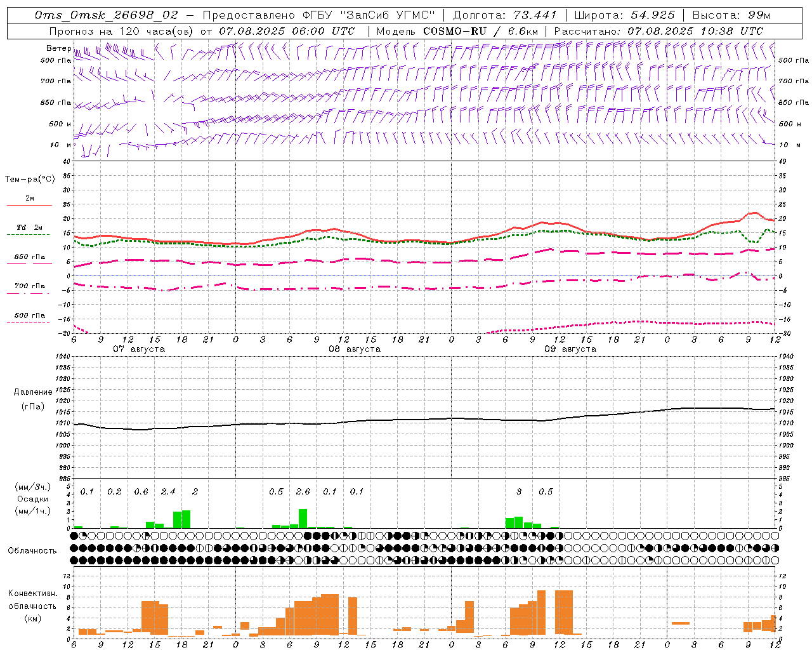Click the 0.6 precipitation total
The height and width of the screenshot is (650, 812).
[x=141, y=492]
